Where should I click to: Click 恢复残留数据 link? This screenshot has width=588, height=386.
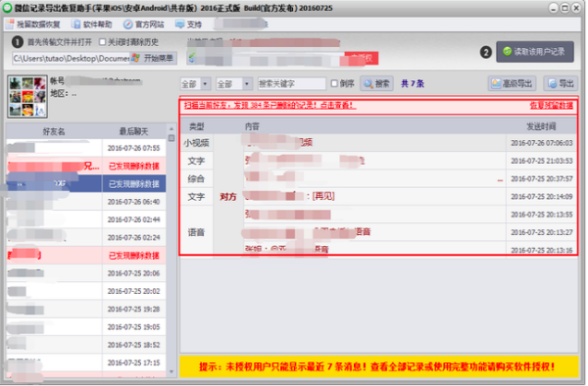(x=551, y=106)
